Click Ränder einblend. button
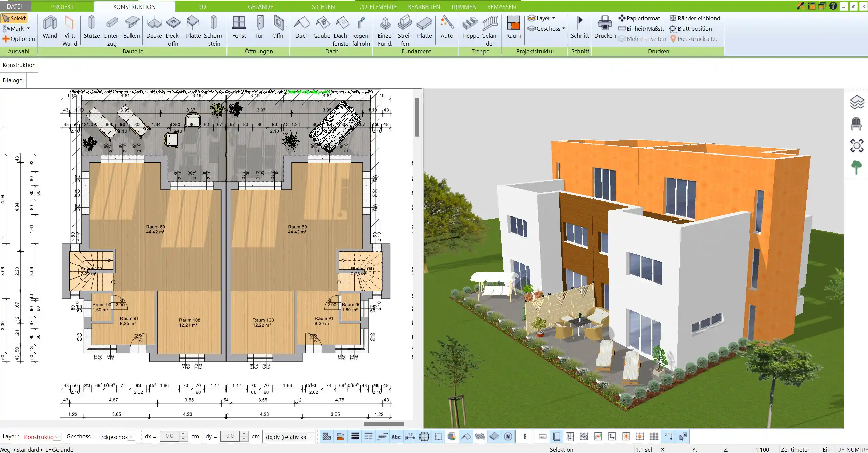The image size is (868, 453). 696,18
